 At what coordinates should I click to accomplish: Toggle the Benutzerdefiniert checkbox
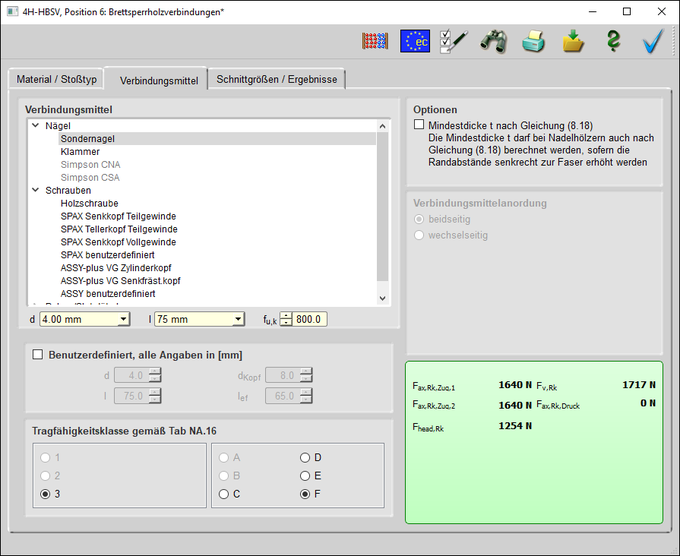tap(38, 355)
